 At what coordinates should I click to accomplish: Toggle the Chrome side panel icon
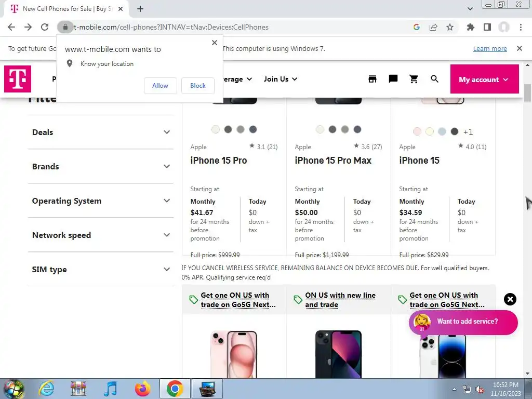(x=487, y=27)
